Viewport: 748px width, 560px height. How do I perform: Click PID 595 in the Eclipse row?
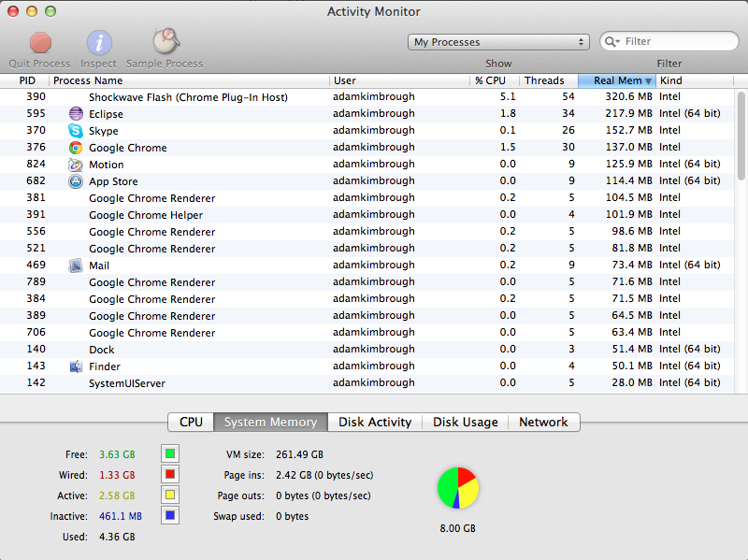pyautogui.click(x=36, y=113)
